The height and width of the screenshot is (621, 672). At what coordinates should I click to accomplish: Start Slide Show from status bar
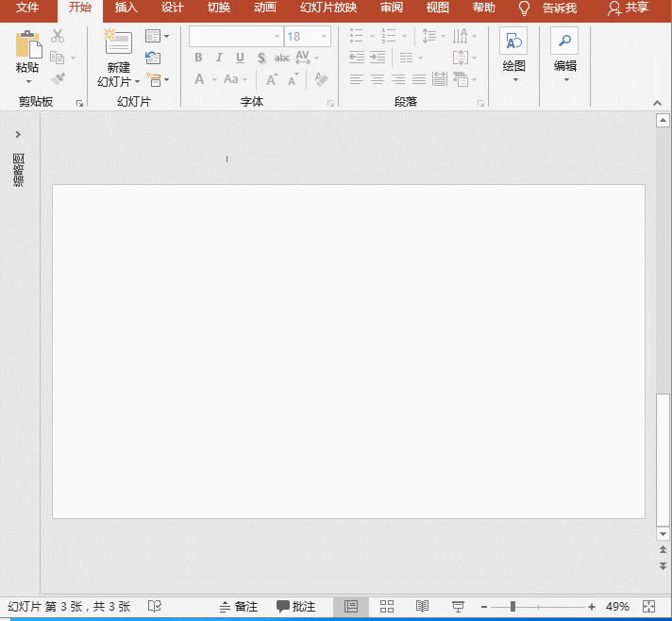[458, 606]
